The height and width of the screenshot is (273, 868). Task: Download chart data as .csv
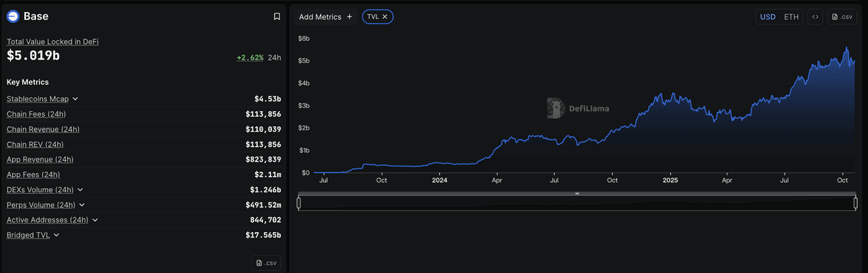tap(842, 17)
